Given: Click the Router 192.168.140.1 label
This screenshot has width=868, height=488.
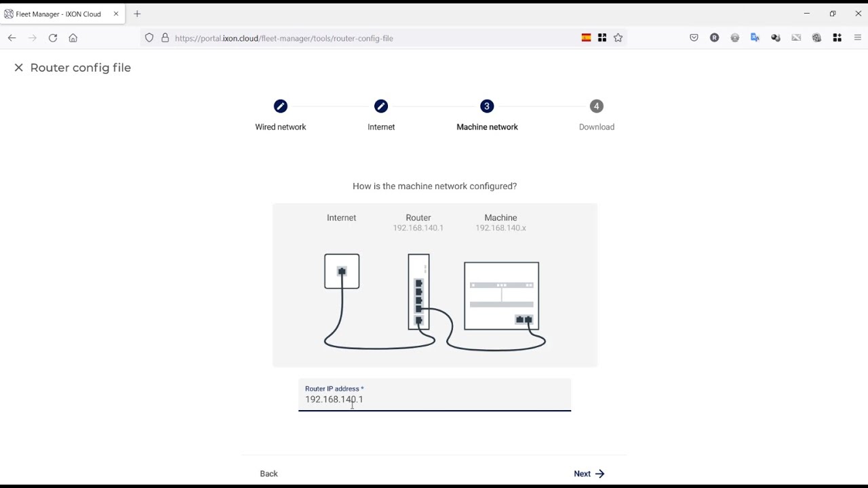Looking at the screenshot, I should 418,223.
